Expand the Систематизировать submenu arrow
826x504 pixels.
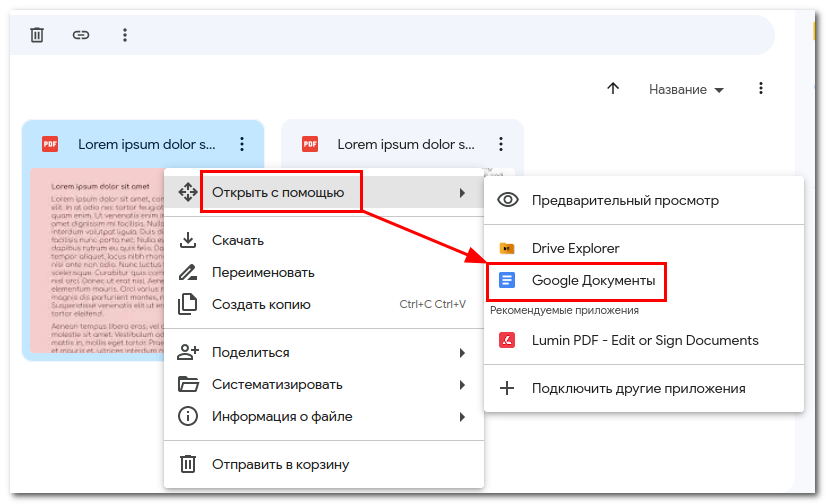pos(462,385)
